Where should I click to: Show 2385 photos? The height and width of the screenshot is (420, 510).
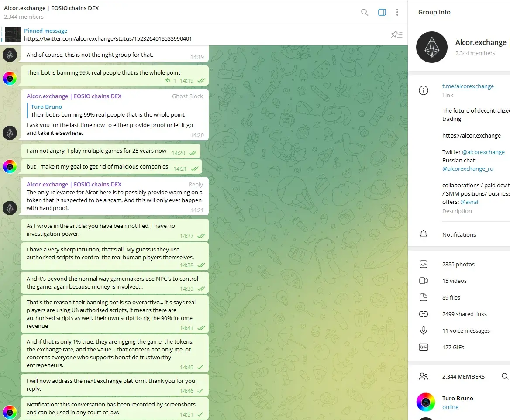tap(458, 264)
